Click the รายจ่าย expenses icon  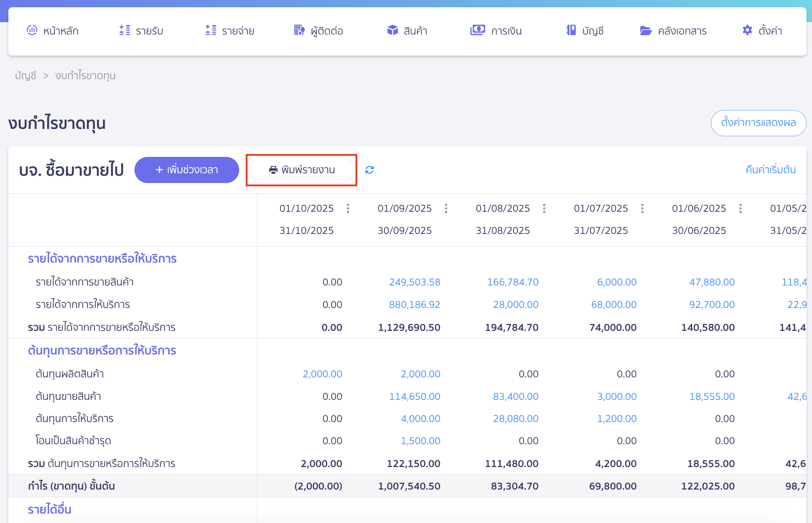click(x=211, y=30)
